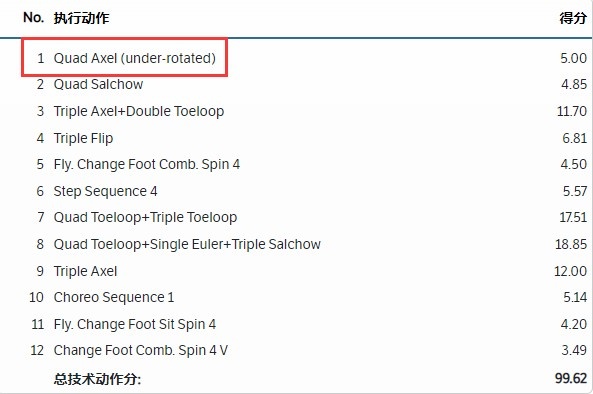Image resolution: width=593 pixels, height=394 pixels.
Task: Click the 得分 column header
Action: [x=573, y=18]
